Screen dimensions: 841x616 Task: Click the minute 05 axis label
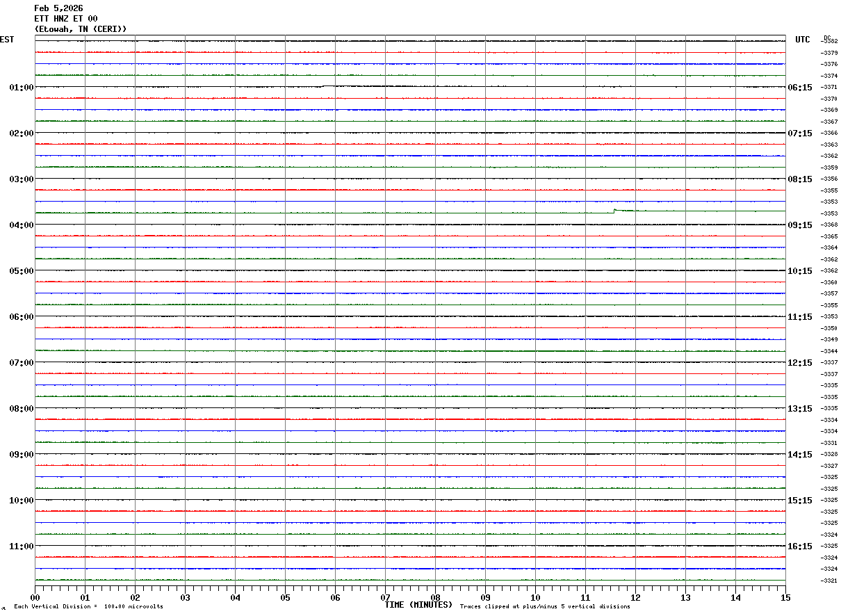(285, 597)
